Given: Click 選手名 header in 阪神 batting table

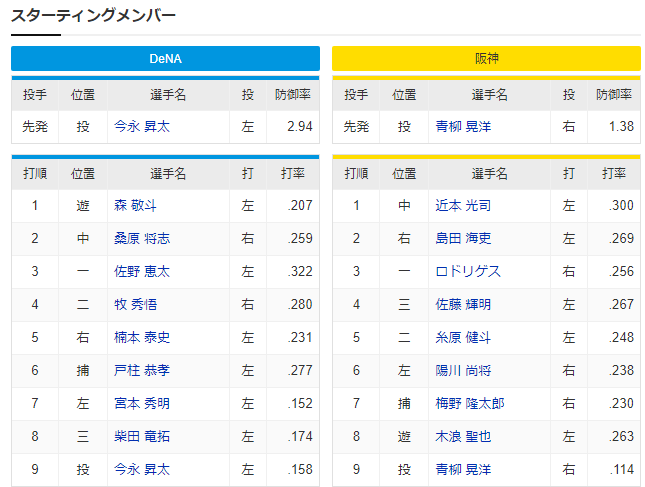Looking at the screenshot, I should coord(490,174).
